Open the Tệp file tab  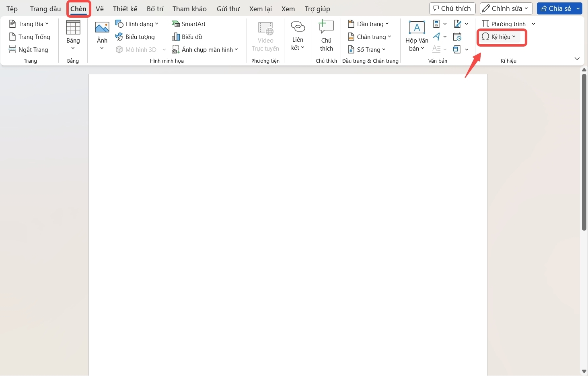12,9
